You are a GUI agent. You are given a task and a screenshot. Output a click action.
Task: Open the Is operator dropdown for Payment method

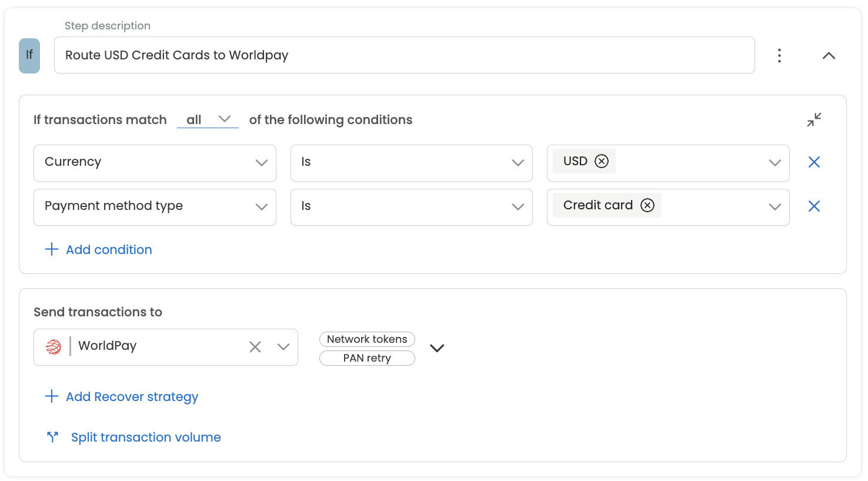pos(411,207)
